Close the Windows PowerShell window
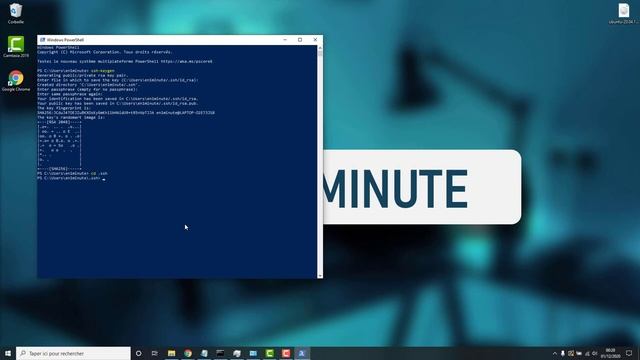The image size is (640, 360). 315,40
